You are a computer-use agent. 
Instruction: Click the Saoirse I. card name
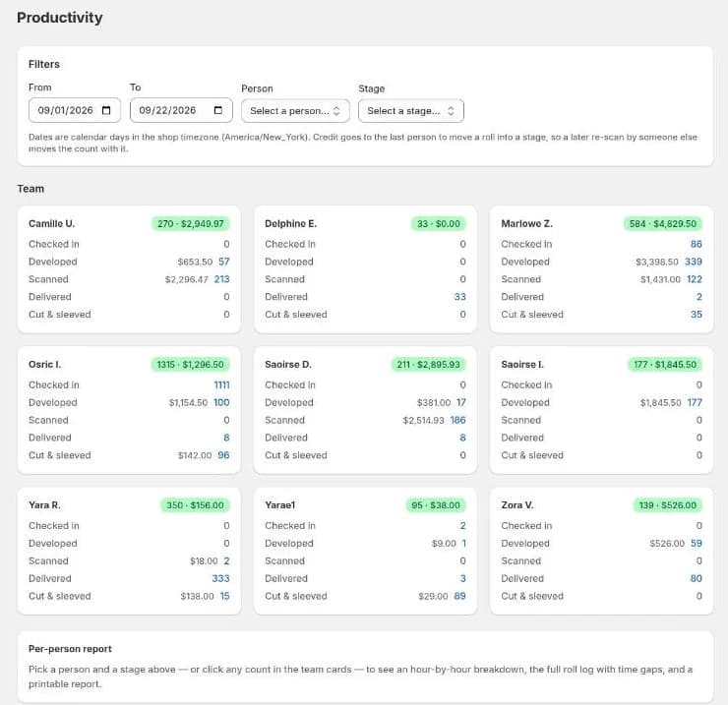click(x=522, y=365)
